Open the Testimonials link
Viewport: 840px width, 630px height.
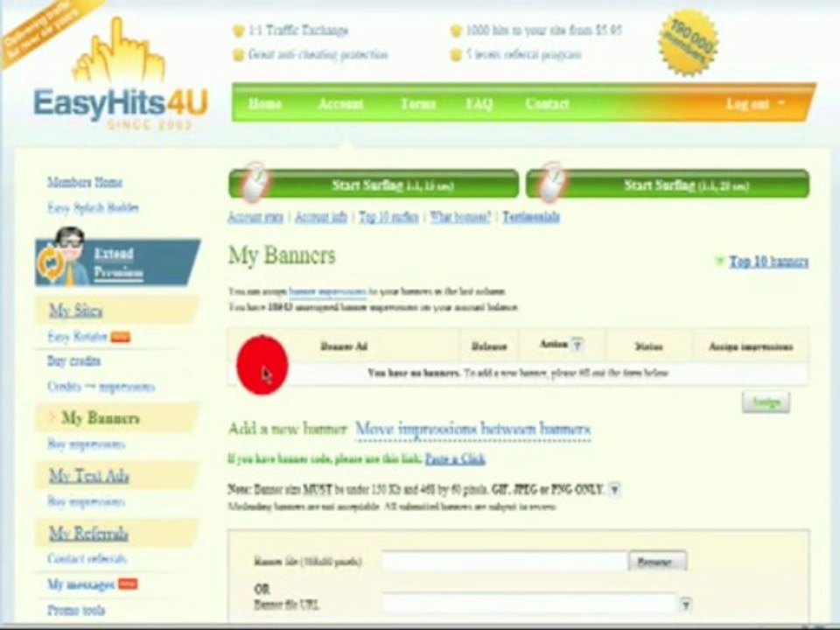pos(531,217)
